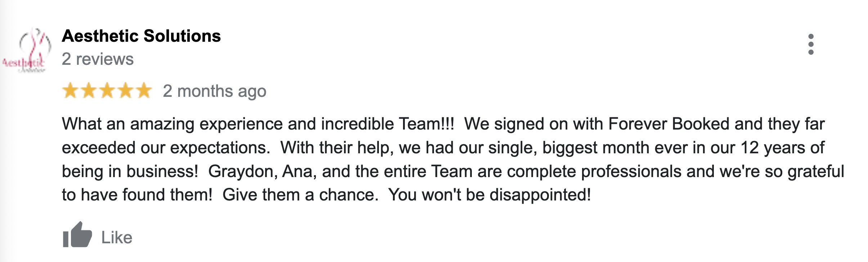Click the first gold rating star
This screenshot has width=868, height=262.
(x=70, y=90)
